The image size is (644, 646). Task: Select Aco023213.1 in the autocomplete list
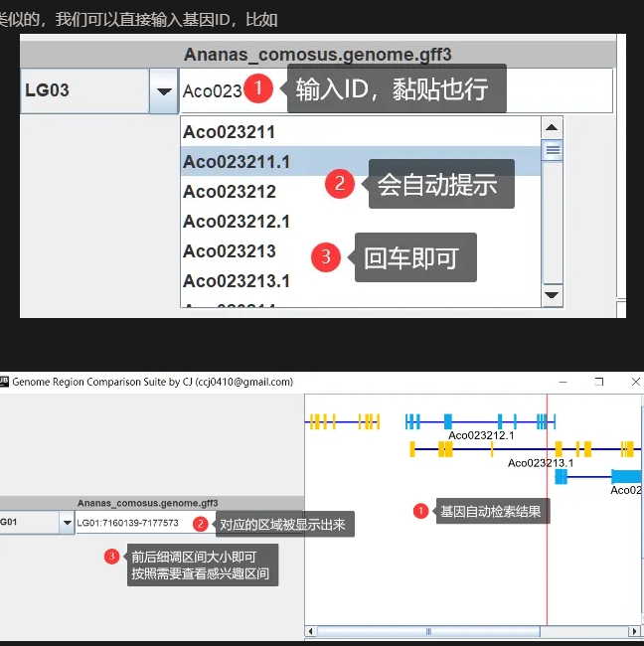[361, 281]
